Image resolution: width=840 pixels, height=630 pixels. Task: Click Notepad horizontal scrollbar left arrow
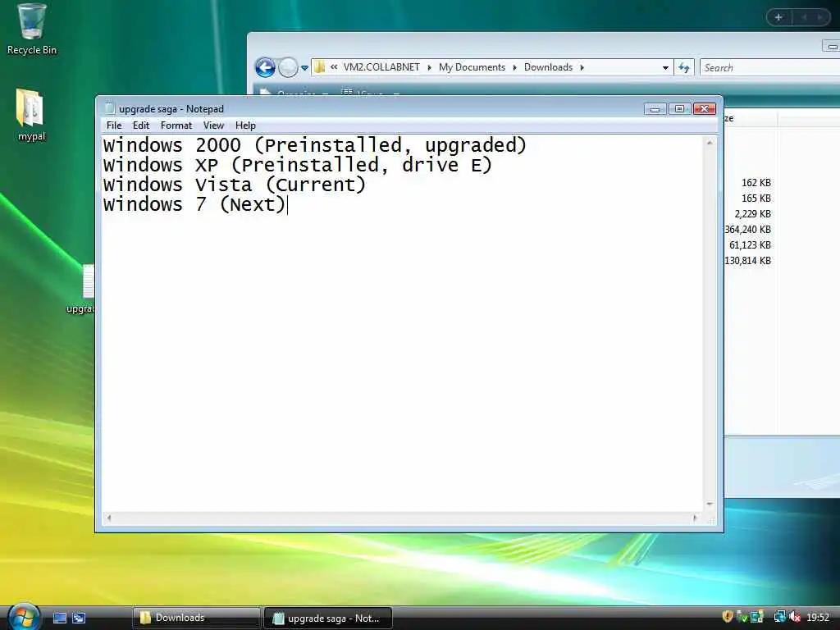(x=109, y=518)
